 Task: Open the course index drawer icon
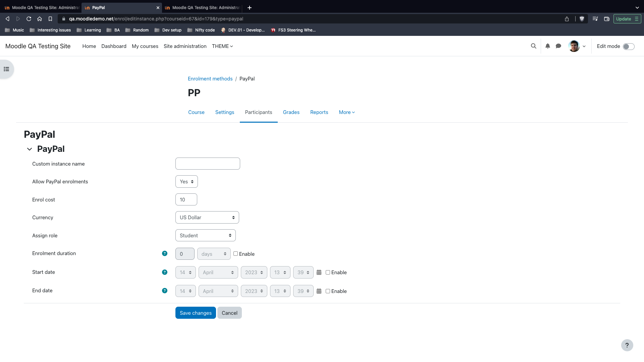pos(6,69)
